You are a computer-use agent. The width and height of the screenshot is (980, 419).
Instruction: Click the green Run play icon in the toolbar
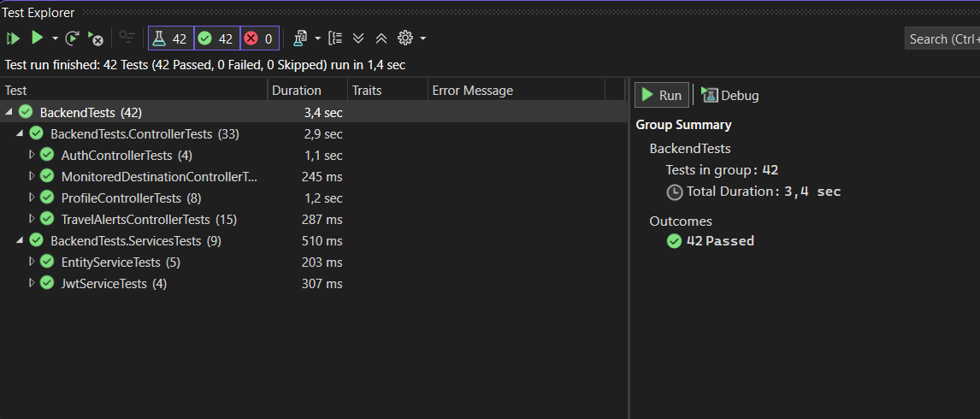tap(38, 38)
